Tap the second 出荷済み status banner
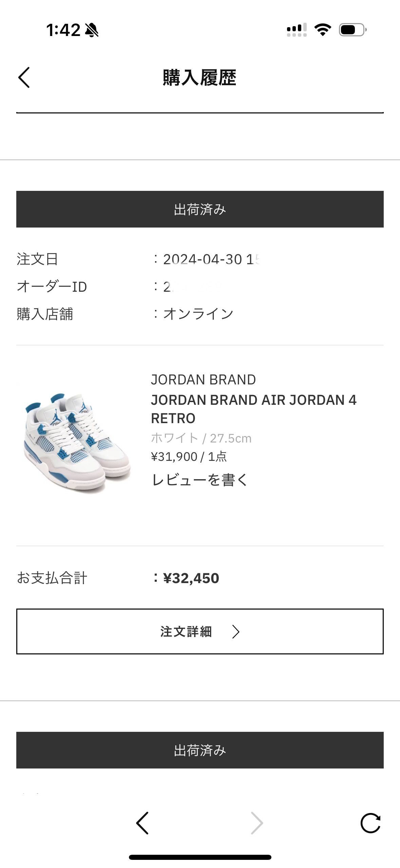400x868 pixels. click(200, 750)
